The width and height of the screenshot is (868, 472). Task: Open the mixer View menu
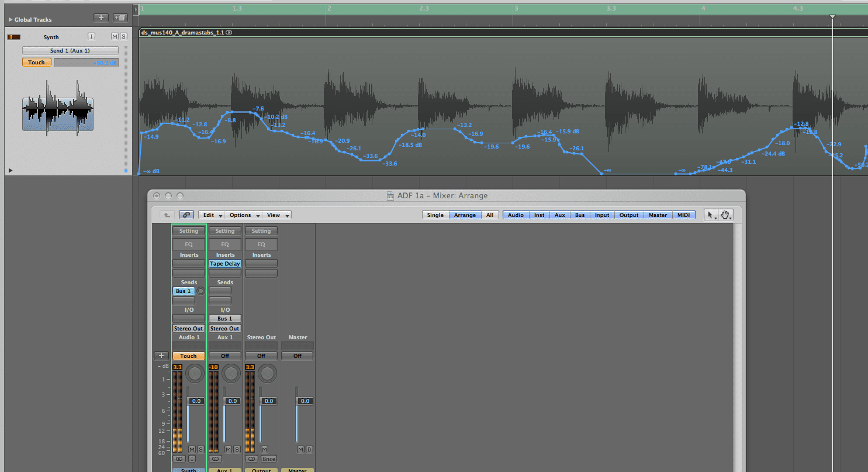click(x=276, y=215)
